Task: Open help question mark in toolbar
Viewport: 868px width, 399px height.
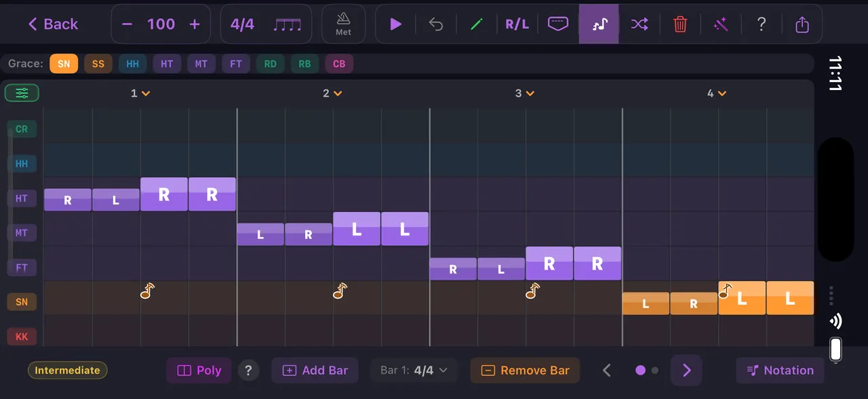Action: coord(762,24)
